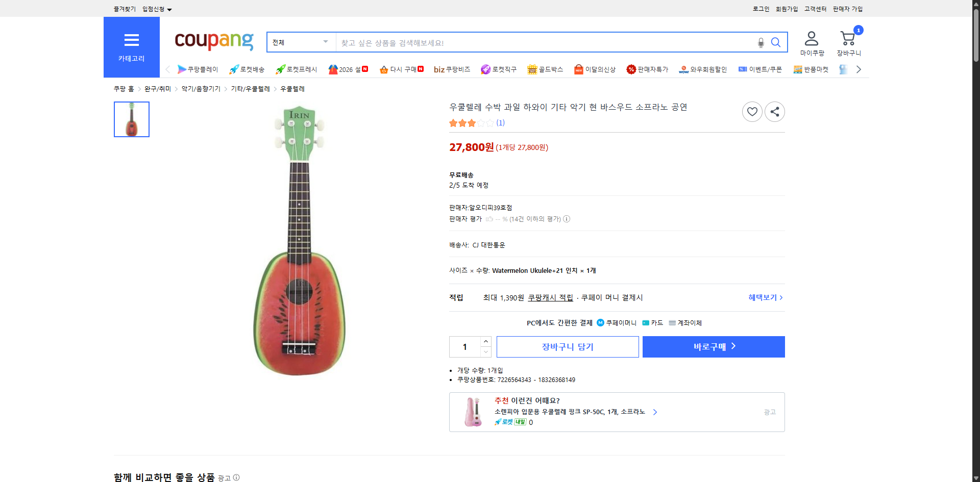
Task: Click the 바로구매 purchase button
Action: pos(713,346)
